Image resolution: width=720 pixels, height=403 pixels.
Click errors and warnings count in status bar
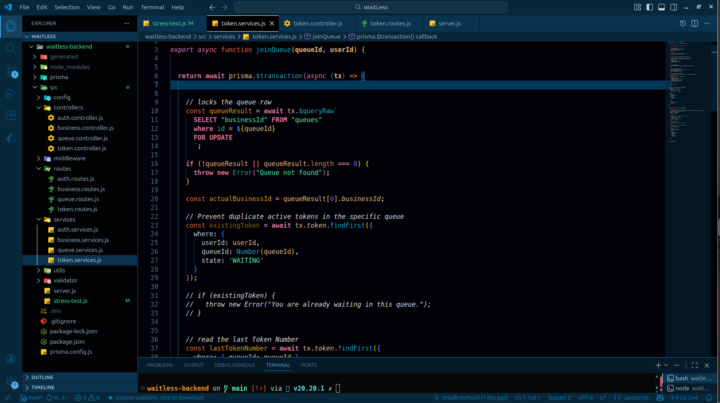[x=87, y=398]
